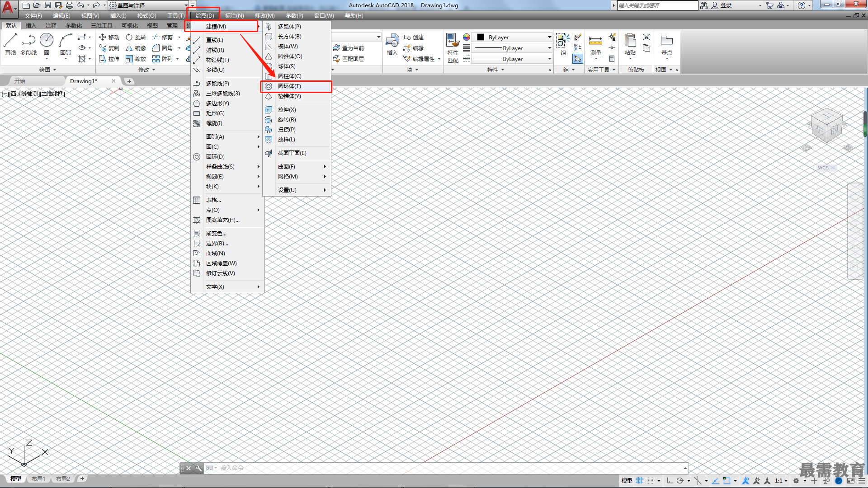Image resolution: width=868 pixels, height=488 pixels.
Task: Choose 圆环体(T) from modeling submenu
Action: point(297,86)
